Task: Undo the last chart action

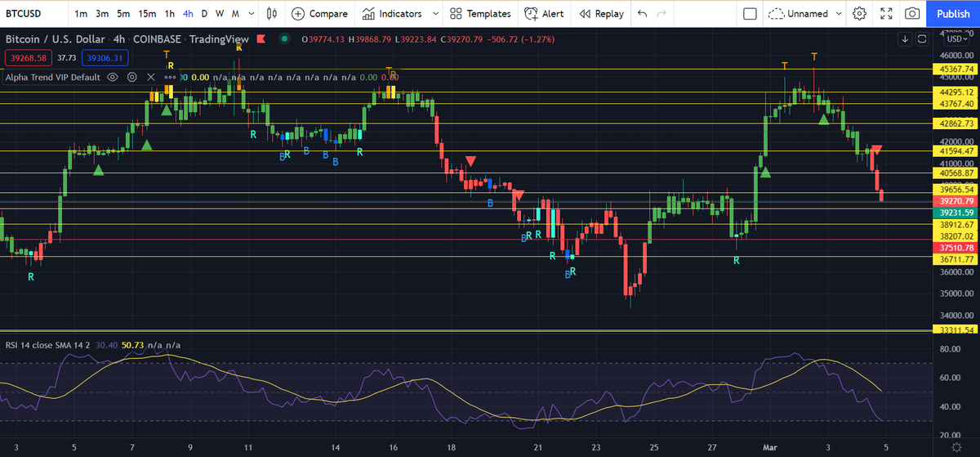Action: [642, 14]
